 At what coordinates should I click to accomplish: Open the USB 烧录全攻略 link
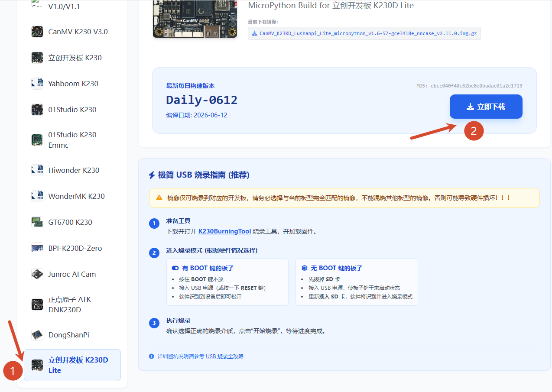pyautogui.click(x=224, y=356)
